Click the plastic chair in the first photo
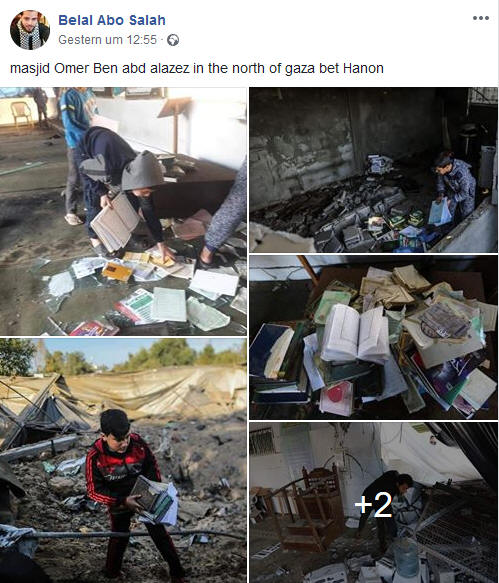 click(20, 114)
